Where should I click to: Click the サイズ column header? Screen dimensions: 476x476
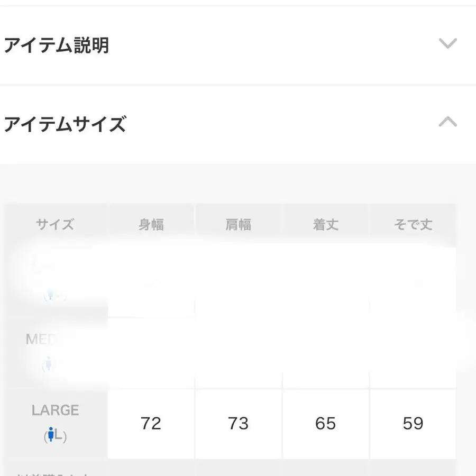[x=54, y=224]
